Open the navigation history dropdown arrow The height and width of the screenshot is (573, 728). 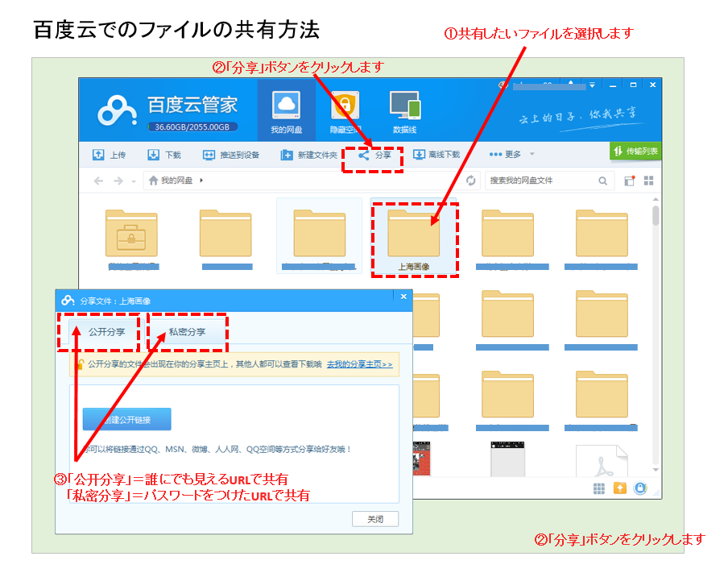[134, 181]
